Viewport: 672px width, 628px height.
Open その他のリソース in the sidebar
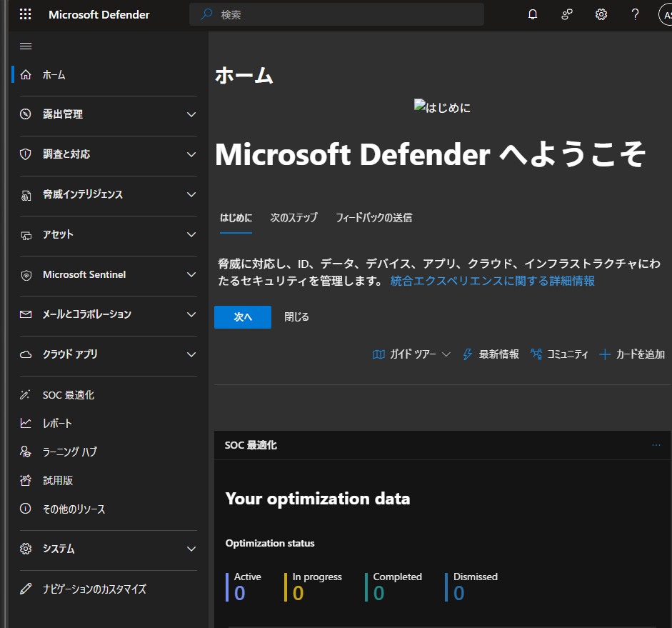61,509
